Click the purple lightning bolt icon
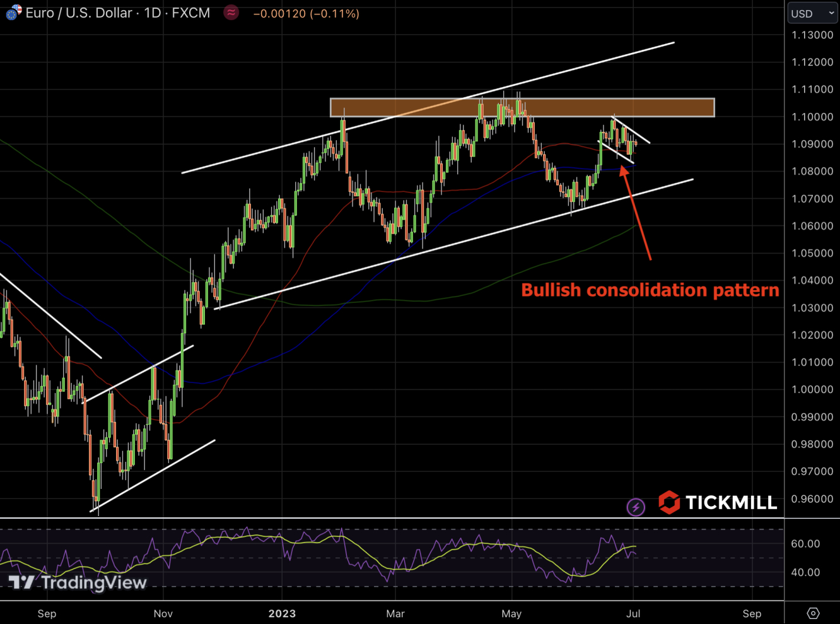The height and width of the screenshot is (624, 840). pos(636,507)
